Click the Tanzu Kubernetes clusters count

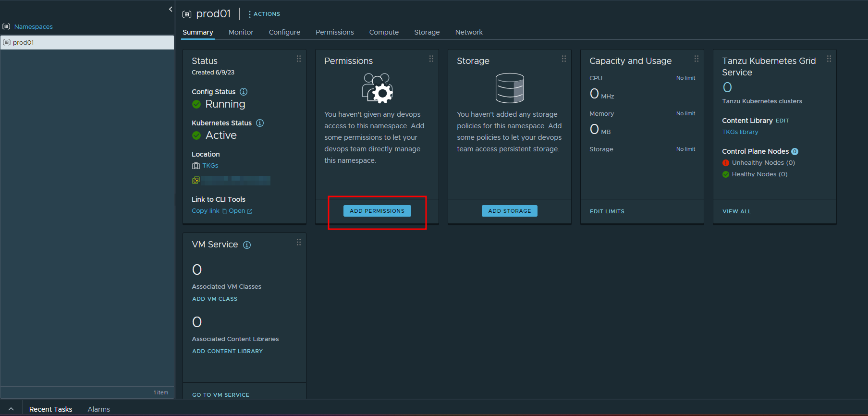click(727, 87)
